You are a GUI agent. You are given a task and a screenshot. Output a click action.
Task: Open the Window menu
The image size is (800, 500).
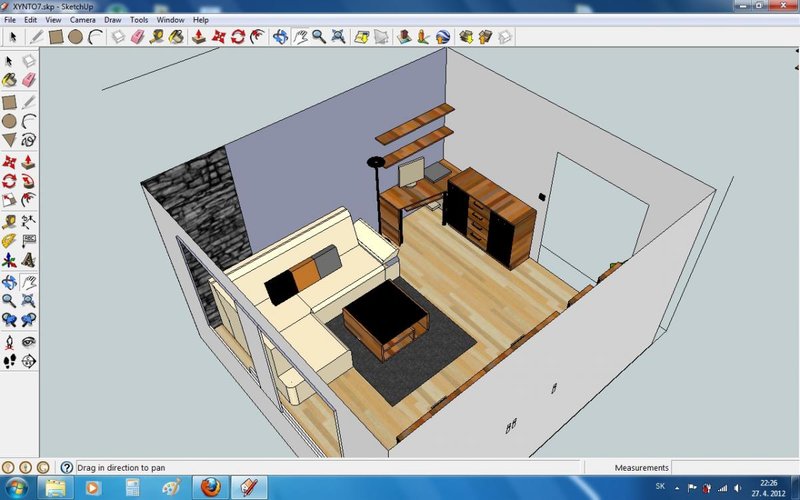click(x=170, y=19)
